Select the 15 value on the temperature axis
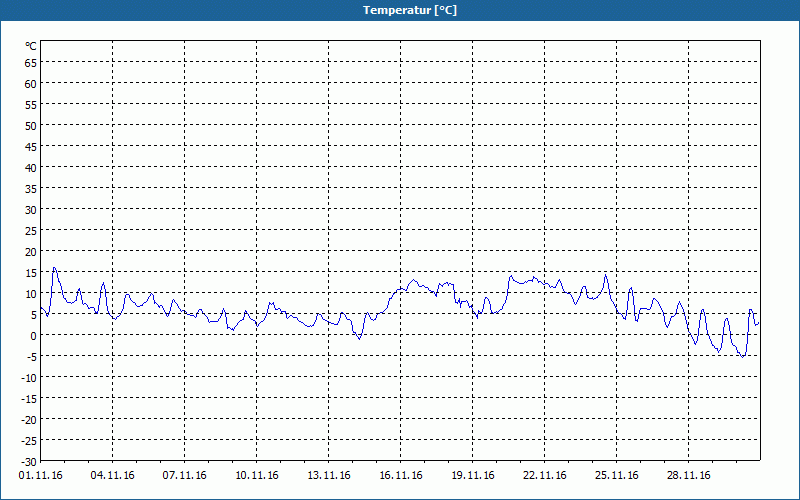The width and height of the screenshot is (800, 500). 31,272
